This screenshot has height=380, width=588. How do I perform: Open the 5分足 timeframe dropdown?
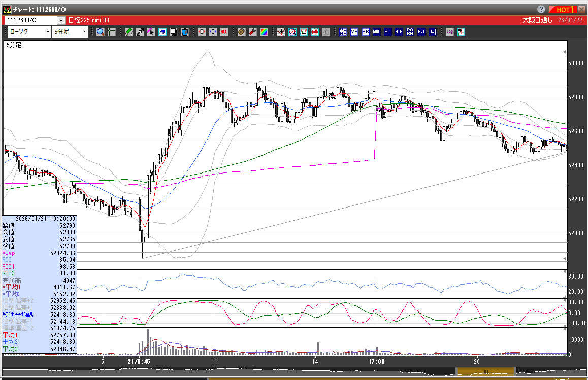click(x=84, y=32)
